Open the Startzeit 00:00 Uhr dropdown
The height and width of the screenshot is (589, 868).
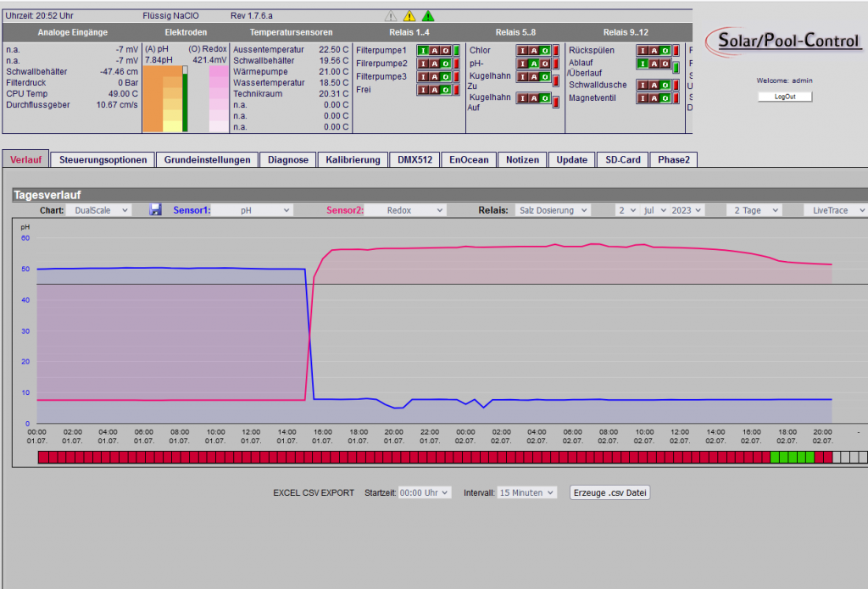[x=425, y=492]
